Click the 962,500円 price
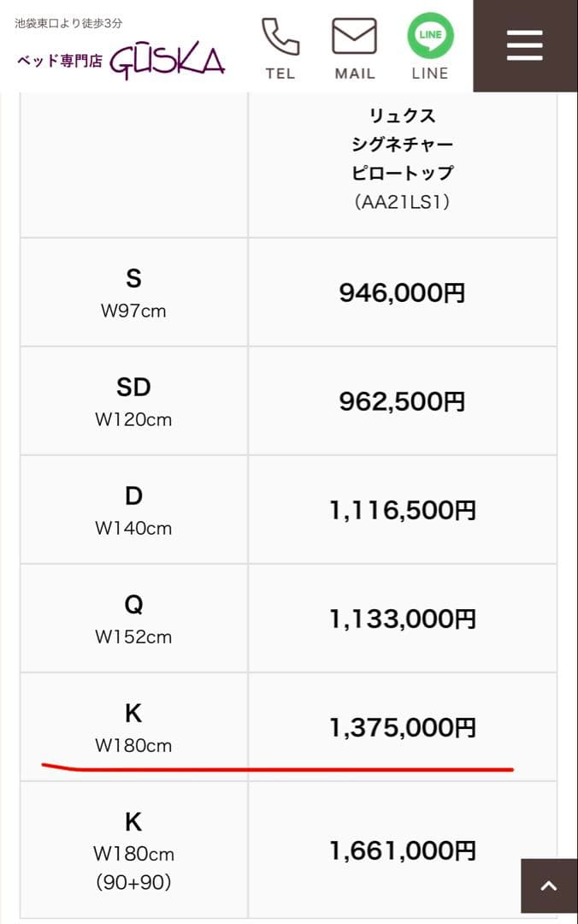578x924 pixels. [x=402, y=402]
